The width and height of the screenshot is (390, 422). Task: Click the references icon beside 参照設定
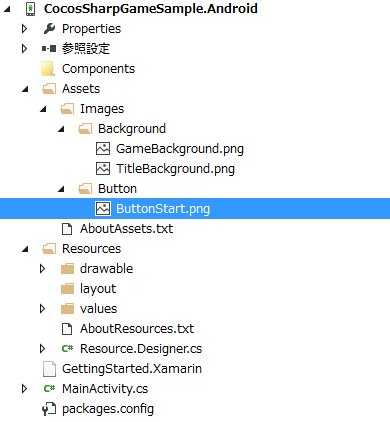49,49
